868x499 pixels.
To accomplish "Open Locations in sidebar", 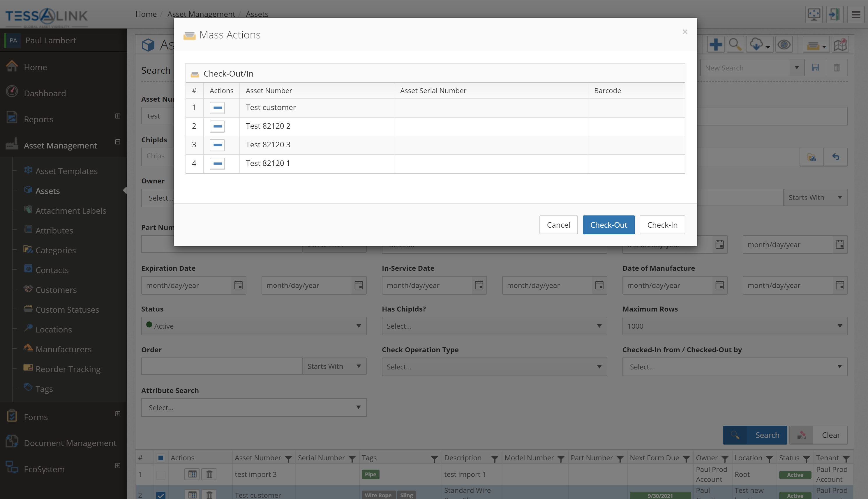I will pyautogui.click(x=54, y=329).
